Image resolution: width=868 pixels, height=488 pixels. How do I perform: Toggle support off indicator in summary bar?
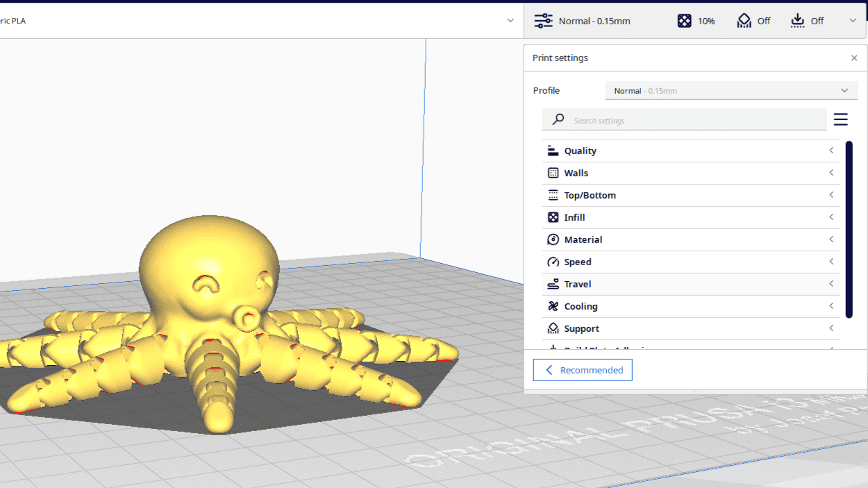pyautogui.click(x=753, y=21)
